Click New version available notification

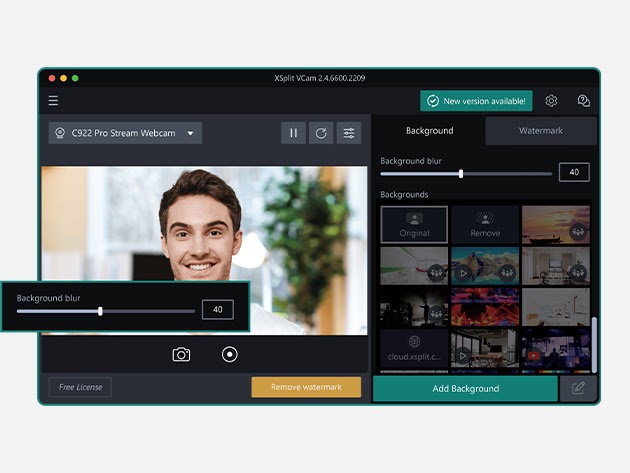pyautogui.click(x=476, y=101)
